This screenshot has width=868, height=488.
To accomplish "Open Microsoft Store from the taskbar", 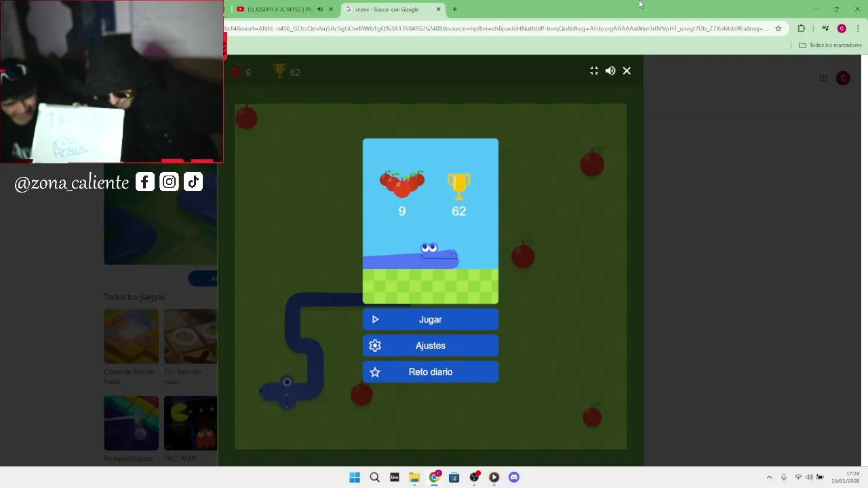I will 454,477.
